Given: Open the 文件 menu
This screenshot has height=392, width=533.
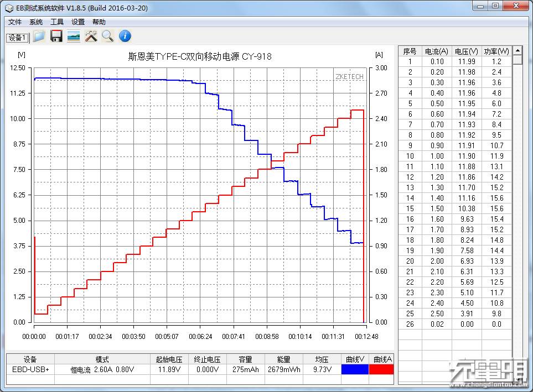Looking at the screenshot, I should pos(15,22).
